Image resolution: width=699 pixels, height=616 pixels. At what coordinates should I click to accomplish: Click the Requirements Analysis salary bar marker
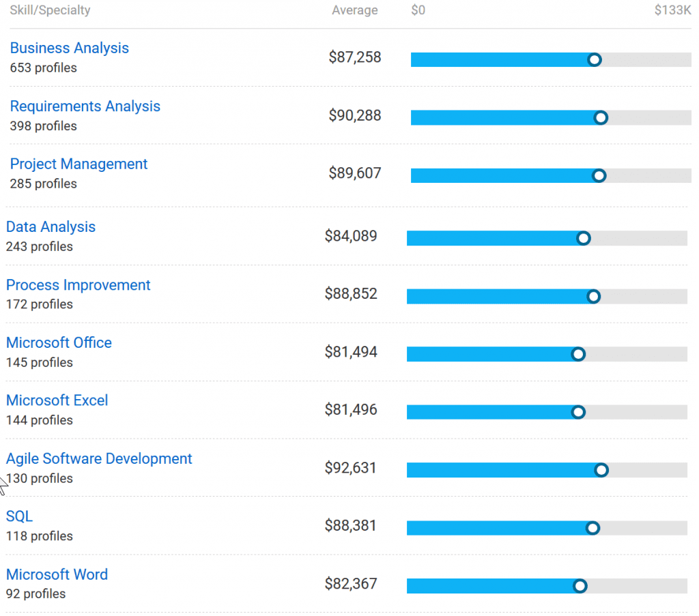click(x=601, y=118)
